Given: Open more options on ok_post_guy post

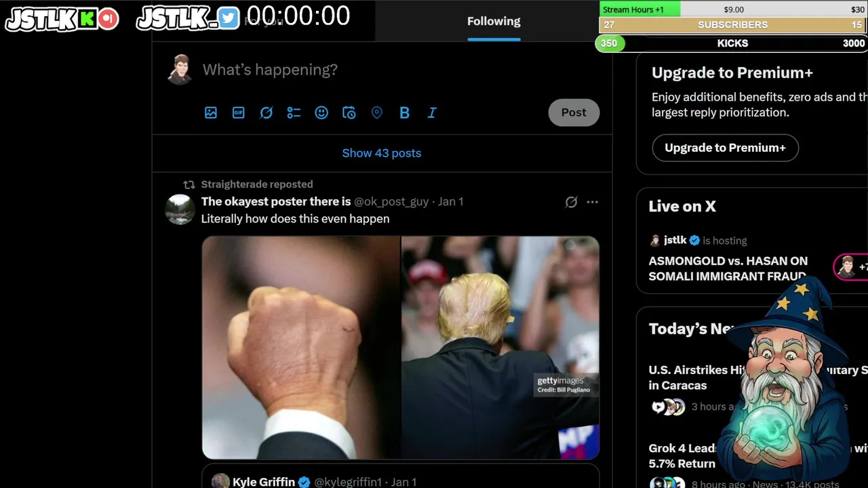Looking at the screenshot, I should click(592, 202).
